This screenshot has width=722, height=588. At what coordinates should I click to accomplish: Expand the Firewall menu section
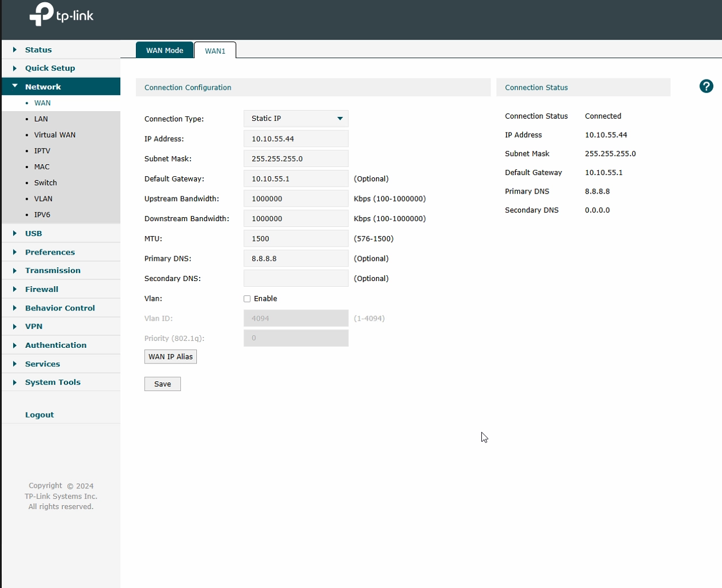[41, 290]
